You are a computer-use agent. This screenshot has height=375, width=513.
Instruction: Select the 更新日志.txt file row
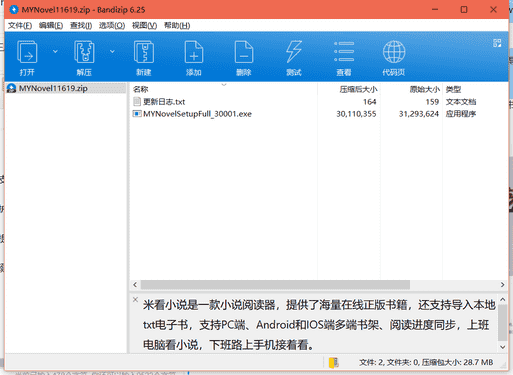point(319,102)
